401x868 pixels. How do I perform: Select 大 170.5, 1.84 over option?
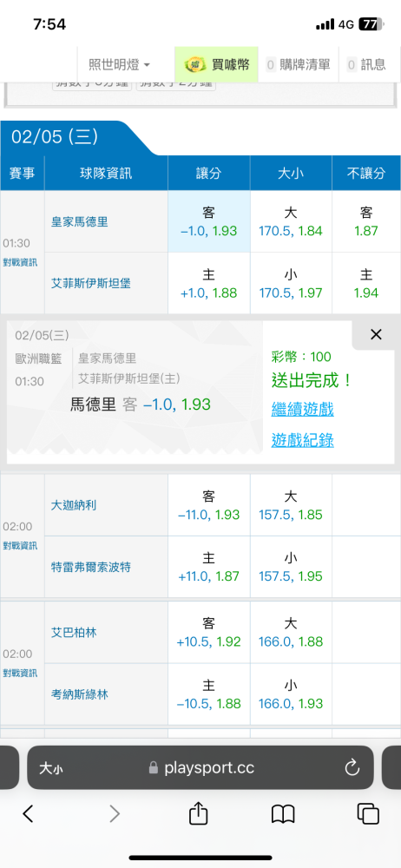291,221
